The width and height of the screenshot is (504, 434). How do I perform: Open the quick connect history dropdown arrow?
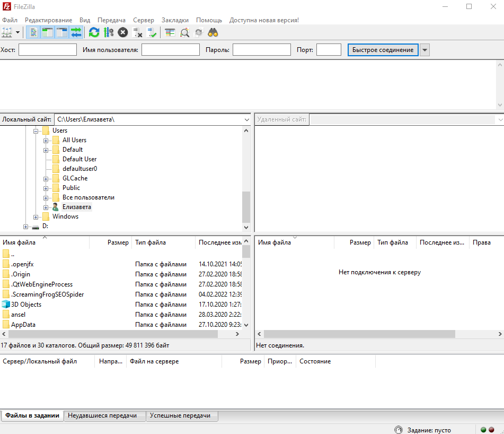point(425,50)
